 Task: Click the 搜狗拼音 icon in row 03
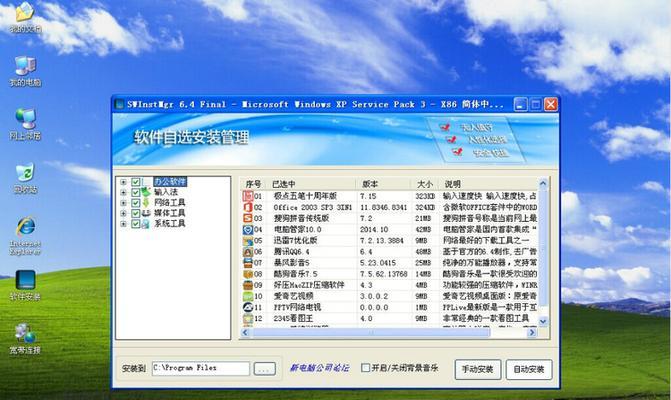click(x=248, y=218)
